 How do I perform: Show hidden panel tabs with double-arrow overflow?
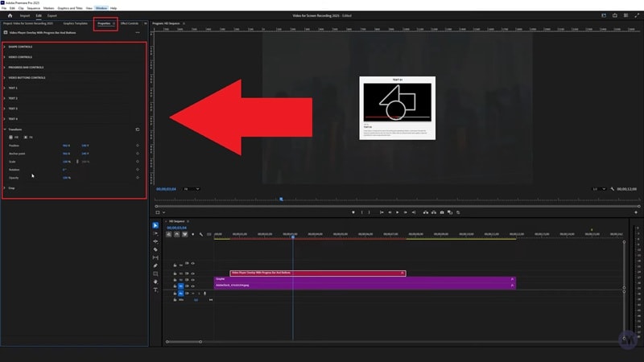coord(146,23)
